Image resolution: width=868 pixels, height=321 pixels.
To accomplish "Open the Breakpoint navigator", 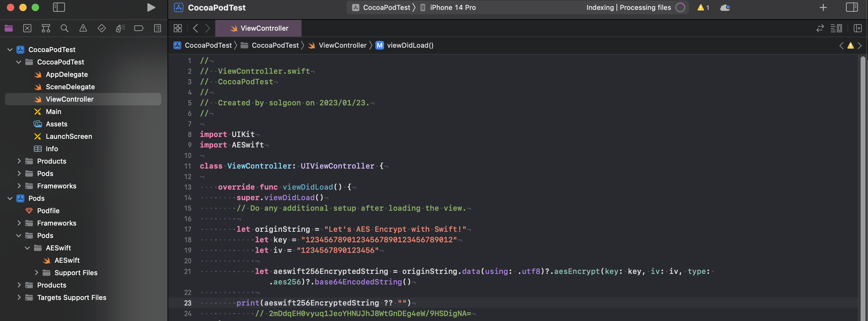I will 139,28.
